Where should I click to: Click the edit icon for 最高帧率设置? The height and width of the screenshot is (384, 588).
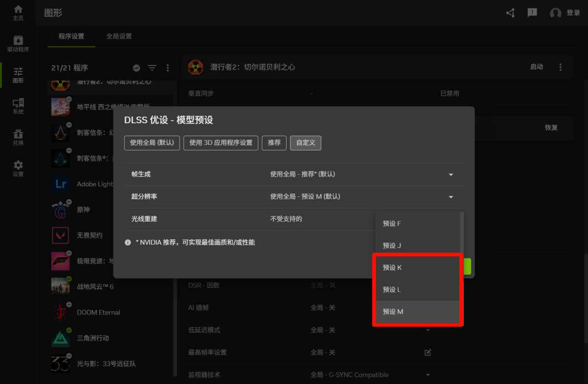[428, 353]
